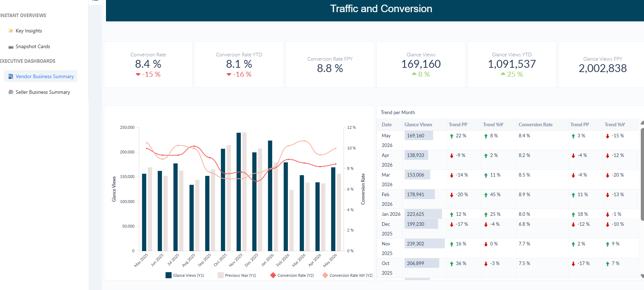Click the sidebar collapse hamburger icon
Screen dimensions: 644x290
95,0
